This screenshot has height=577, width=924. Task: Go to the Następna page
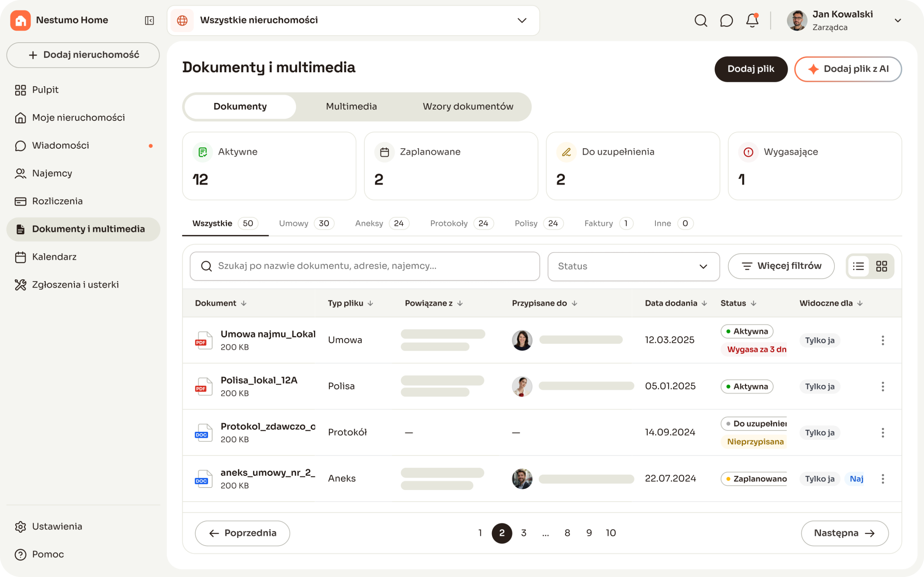tap(845, 533)
